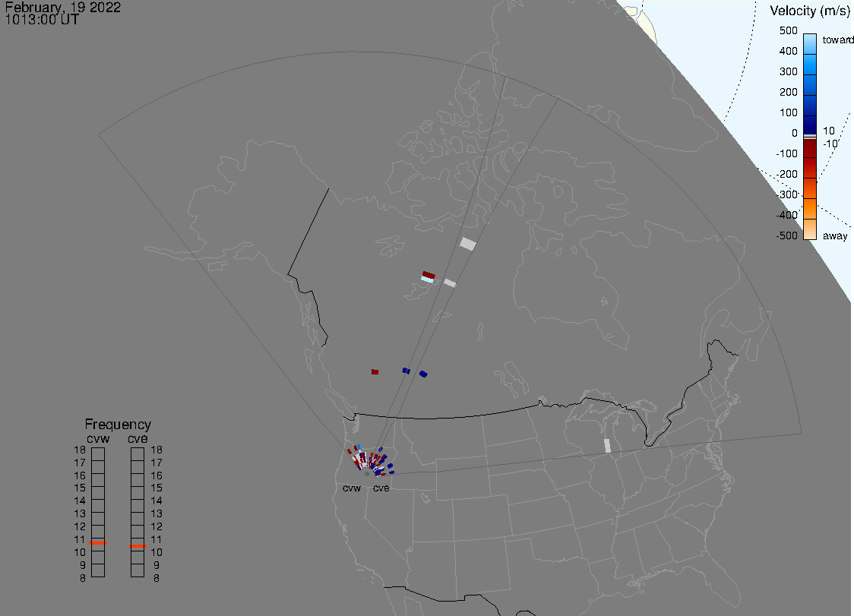Click the pale blue patch below dark red one
The width and height of the screenshot is (854, 616).
(x=428, y=280)
